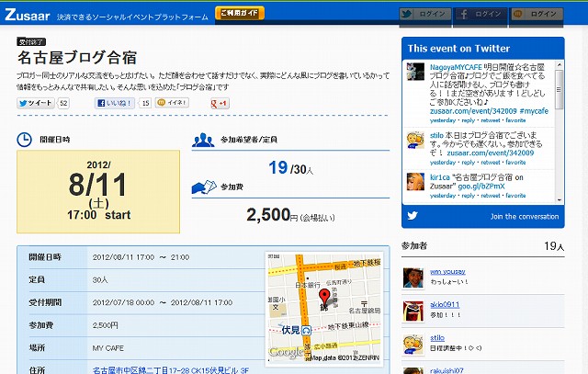Click Twitter widget scrollbar down arrow

(560, 200)
